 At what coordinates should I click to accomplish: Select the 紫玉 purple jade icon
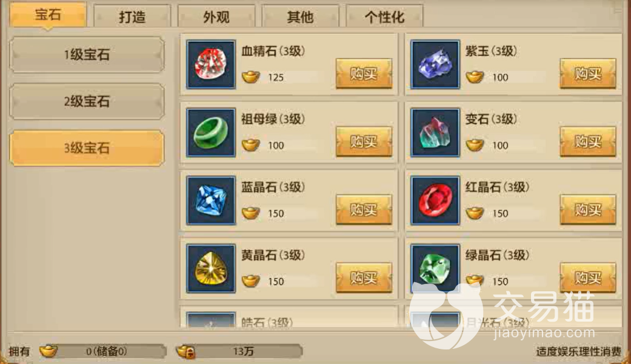coord(435,64)
